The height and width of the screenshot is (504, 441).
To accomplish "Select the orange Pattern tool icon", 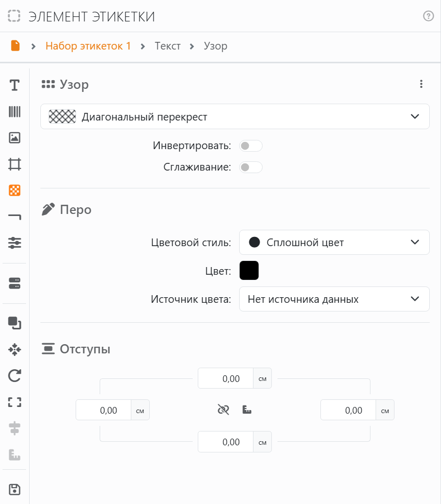I will click(x=14, y=190).
